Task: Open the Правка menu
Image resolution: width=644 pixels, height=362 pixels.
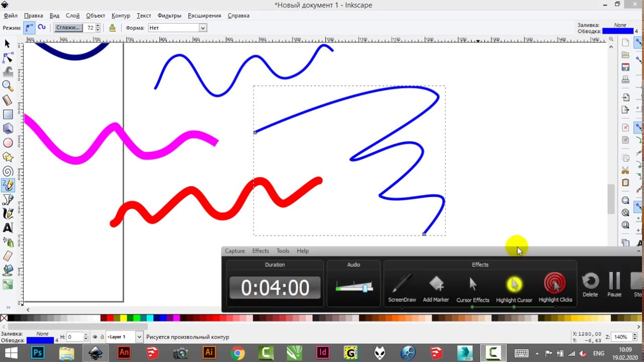Action: tap(33, 16)
